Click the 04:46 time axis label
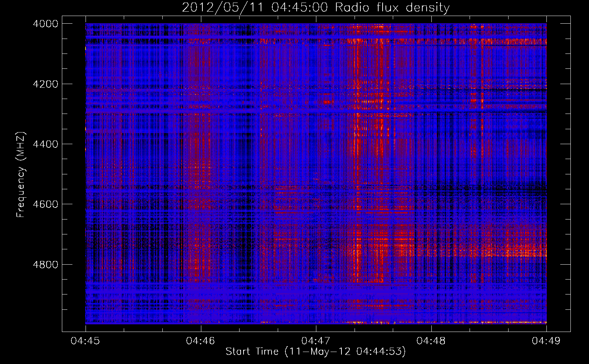 coord(201,341)
